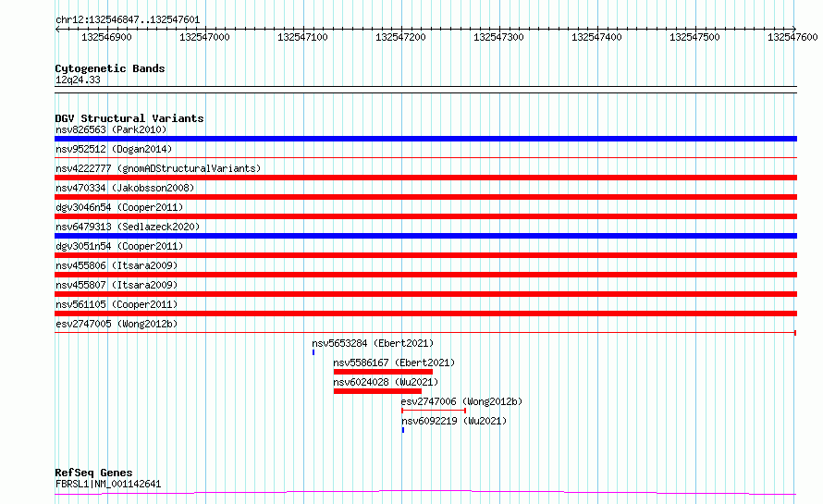Click the nsv561105 (Cooper2011) label

click(x=117, y=304)
